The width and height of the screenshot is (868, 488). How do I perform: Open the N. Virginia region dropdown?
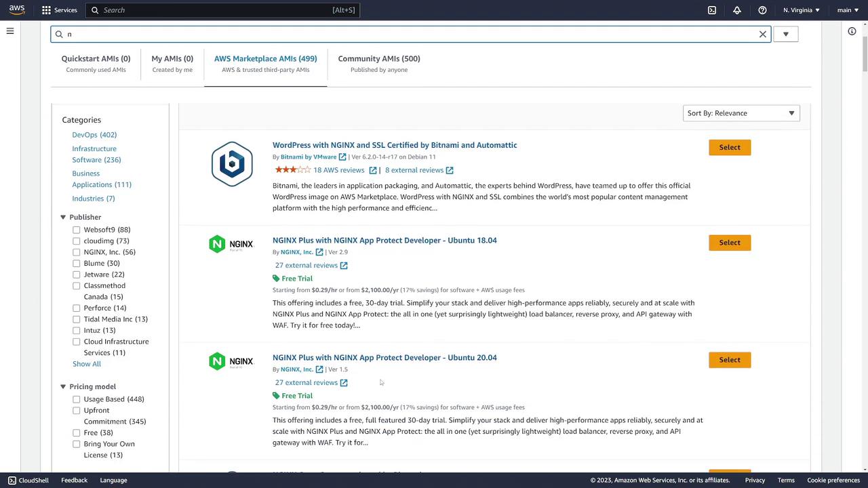(802, 10)
